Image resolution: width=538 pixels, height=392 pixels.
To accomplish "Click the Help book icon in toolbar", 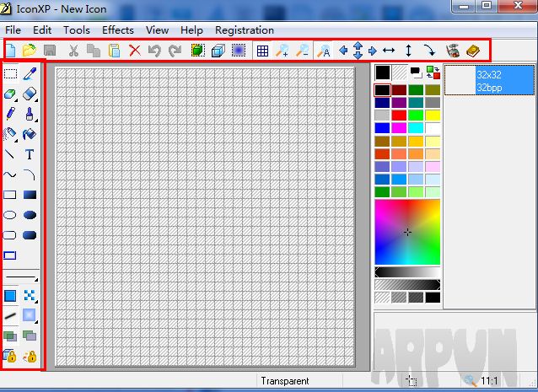I will point(472,51).
